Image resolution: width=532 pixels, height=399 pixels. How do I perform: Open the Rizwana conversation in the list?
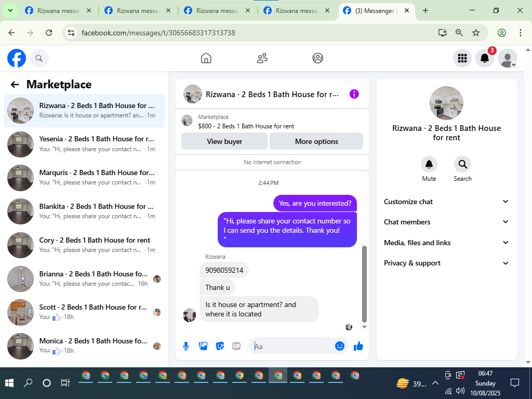[x=84, y=111]
